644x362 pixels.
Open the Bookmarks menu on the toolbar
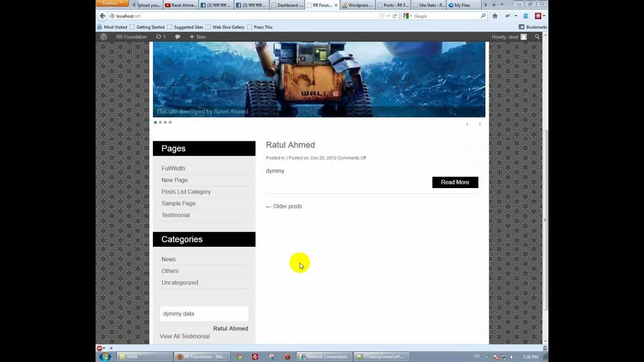[x=533, y=27]
